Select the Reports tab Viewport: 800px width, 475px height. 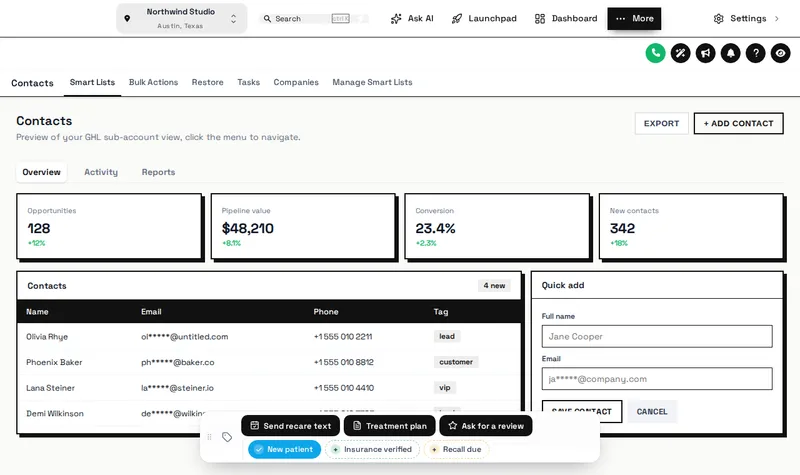coord(158,172)
